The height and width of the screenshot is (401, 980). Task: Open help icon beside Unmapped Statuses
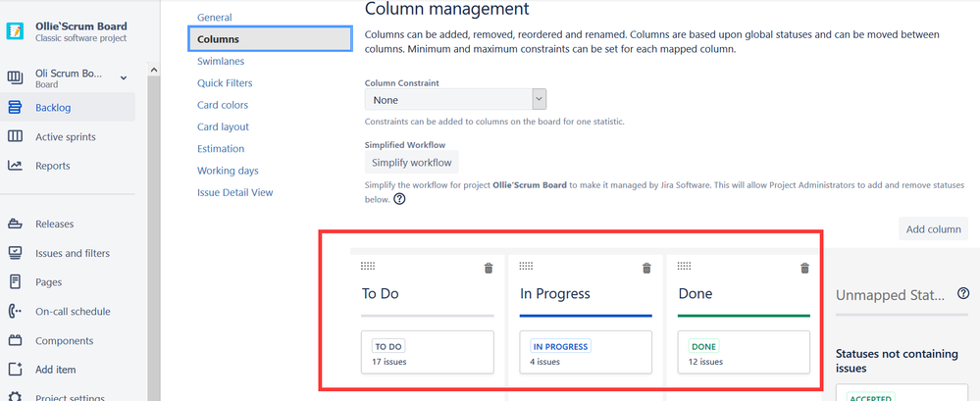(963, 293)
